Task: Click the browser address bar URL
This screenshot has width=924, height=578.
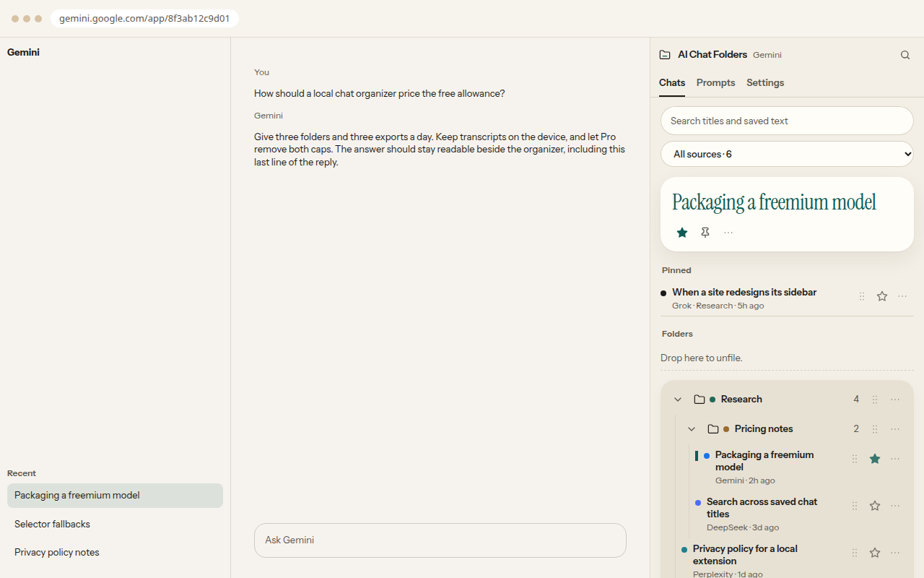Action: (x=144, y=19)
